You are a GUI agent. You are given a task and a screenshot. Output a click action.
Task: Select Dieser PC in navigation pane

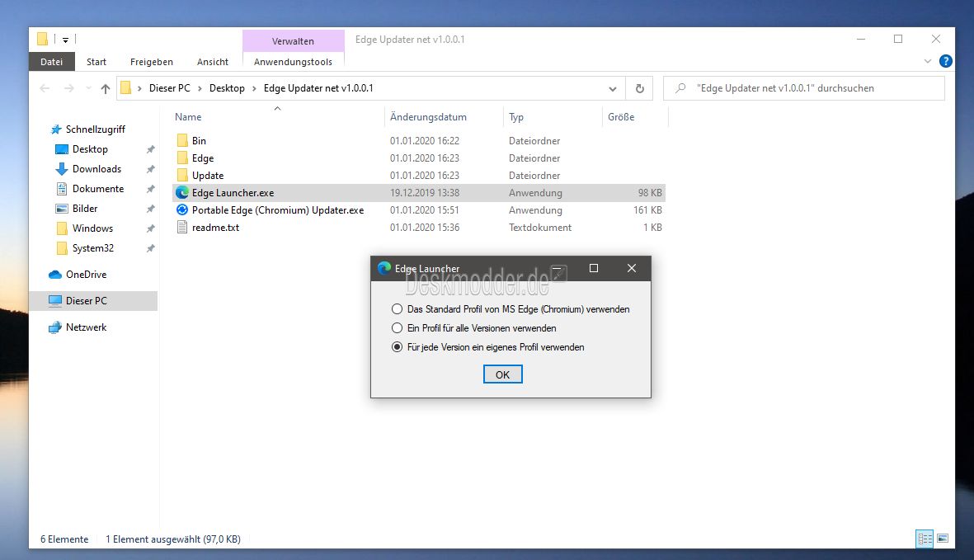[x=93, y=300]
